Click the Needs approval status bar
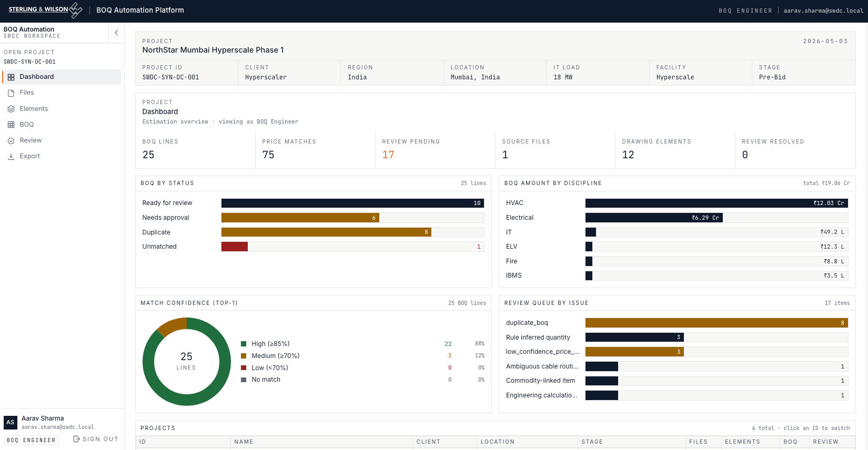This screenshot has height=450, width=868. (x=300, y=218)
